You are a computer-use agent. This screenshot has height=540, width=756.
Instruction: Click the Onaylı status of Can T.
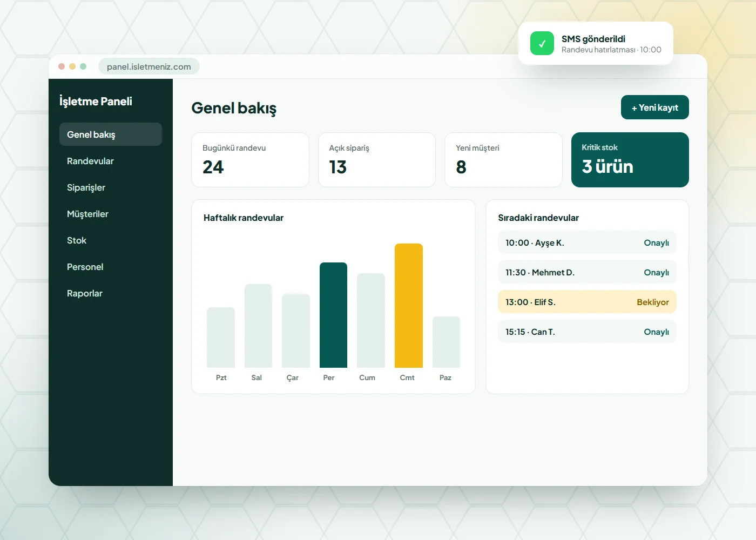657,332
